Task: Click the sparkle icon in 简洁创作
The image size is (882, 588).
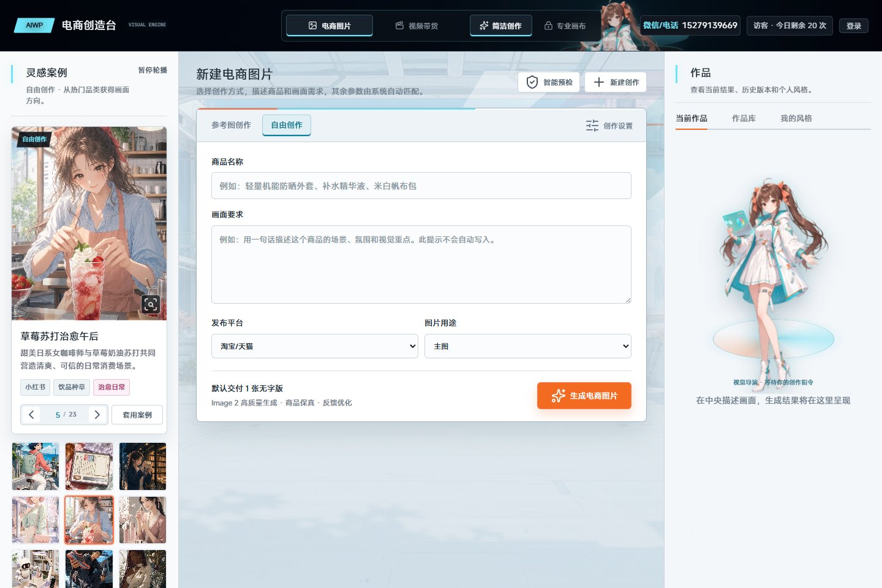Action: tap(484, 26)
